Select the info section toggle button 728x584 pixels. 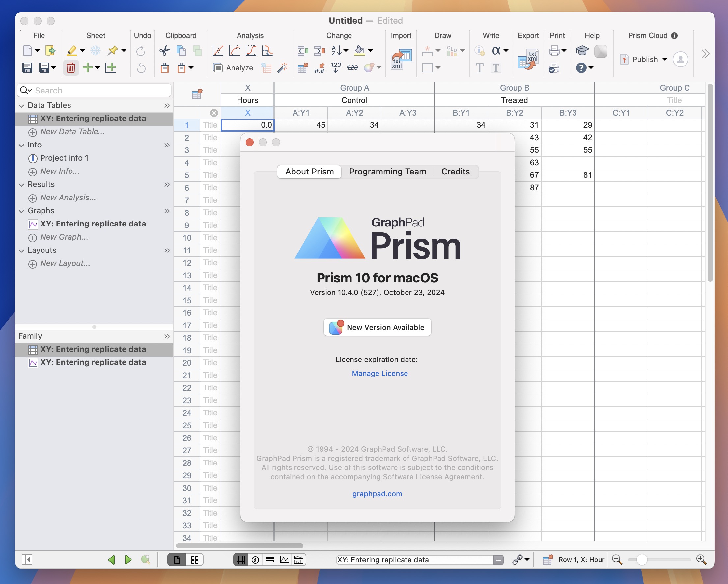(x=255, y=560)
